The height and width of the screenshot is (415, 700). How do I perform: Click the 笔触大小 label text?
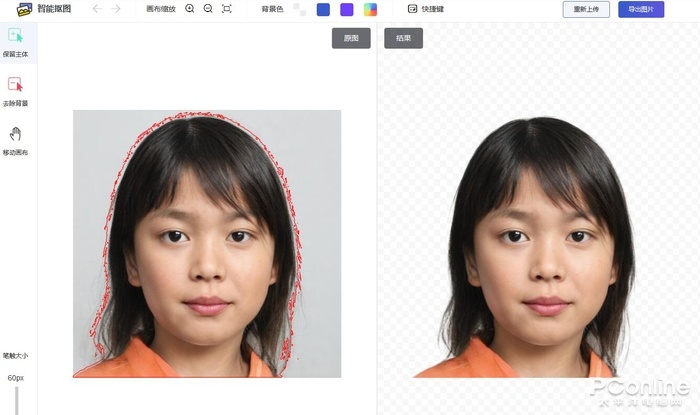click(16, 356)
